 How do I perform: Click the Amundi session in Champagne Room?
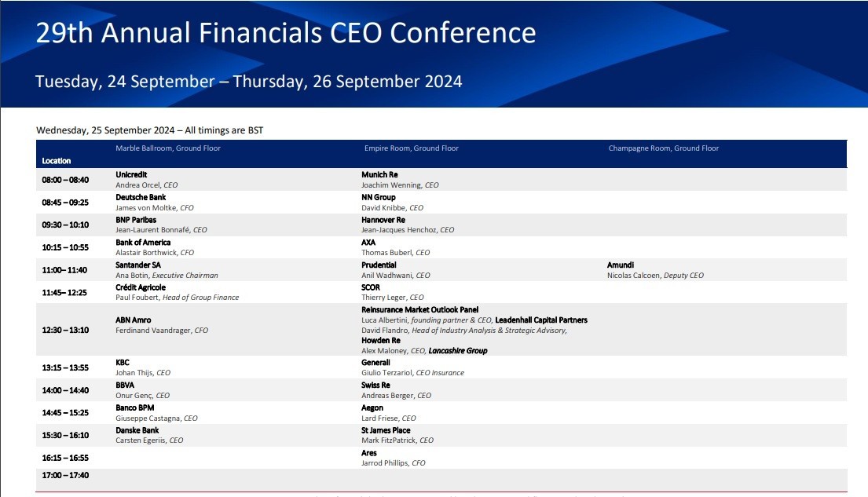[x=621, y=265]
